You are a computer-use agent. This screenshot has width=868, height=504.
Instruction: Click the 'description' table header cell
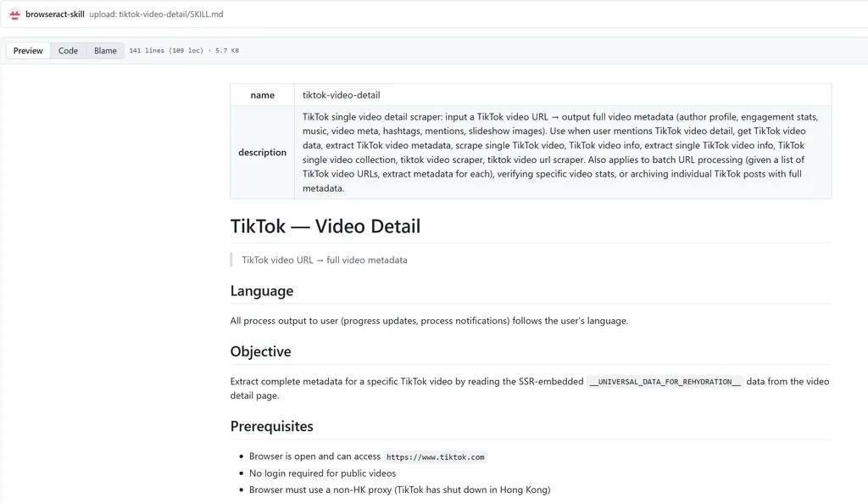(x=263, y=153)
